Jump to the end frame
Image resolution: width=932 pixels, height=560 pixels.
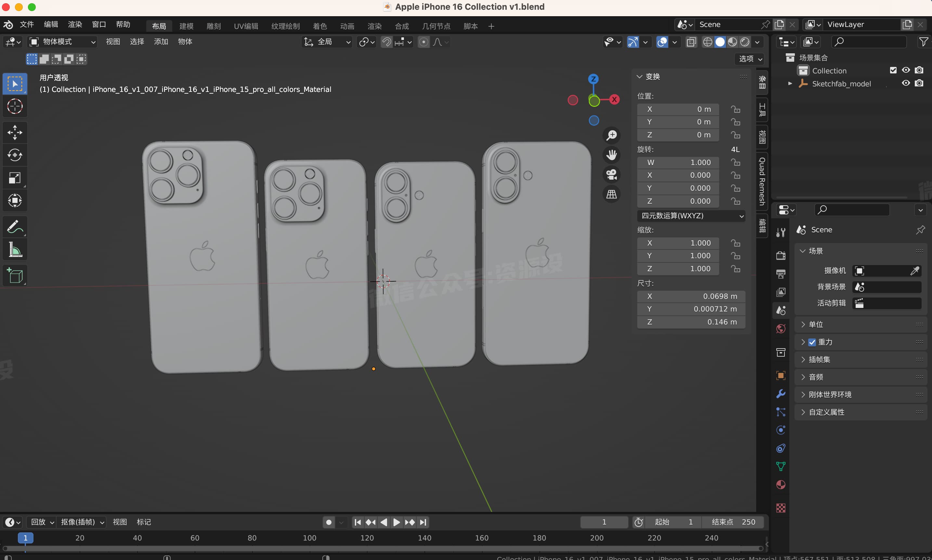coord(423,522)
